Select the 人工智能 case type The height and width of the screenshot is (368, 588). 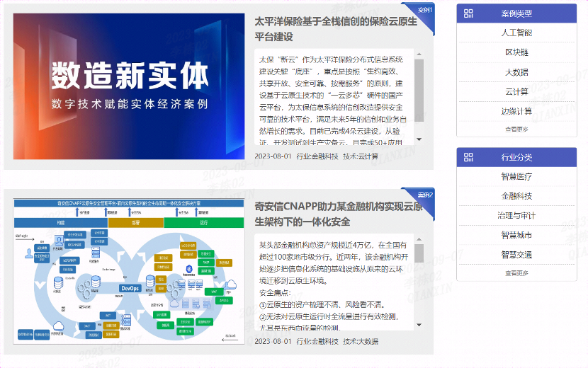click(516, 33)
